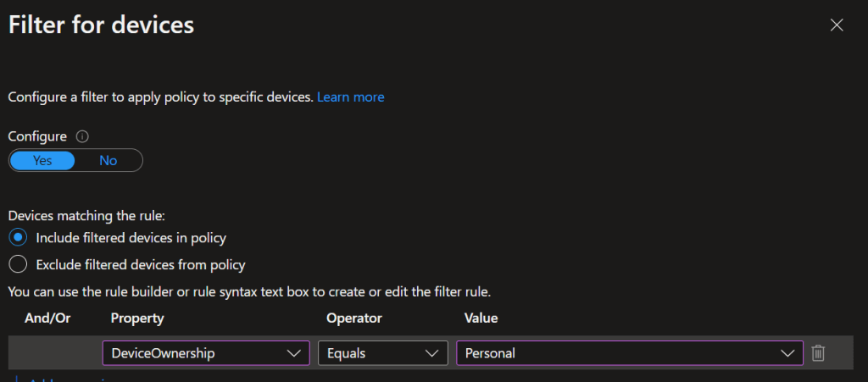The image size is (868, 382).
Task: Click the info icon next to Configure
Action: click(82, 136)
